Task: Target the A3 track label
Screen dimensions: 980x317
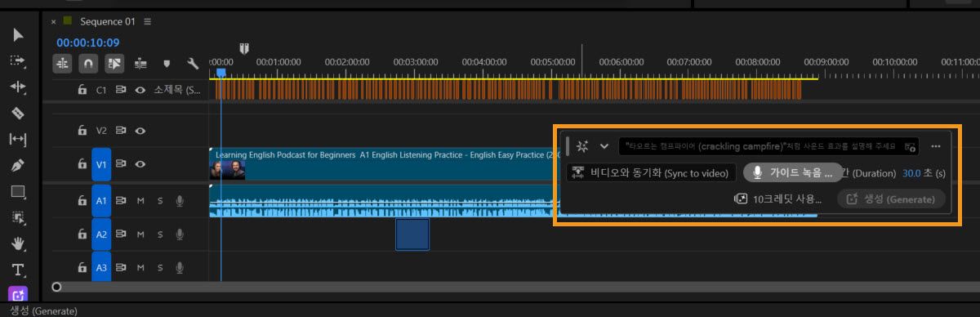Action: tap(101, 267)
